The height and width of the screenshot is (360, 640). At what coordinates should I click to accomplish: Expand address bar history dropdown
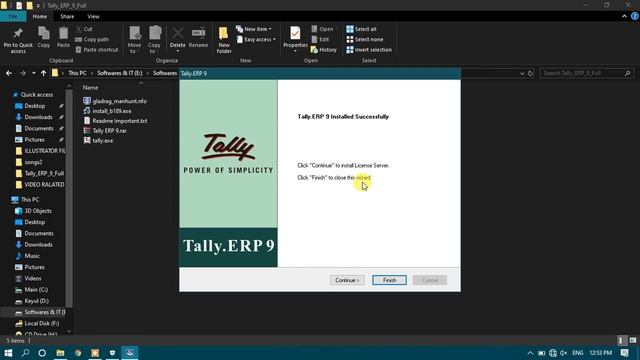pyautogui.click(x=522, y=73)
